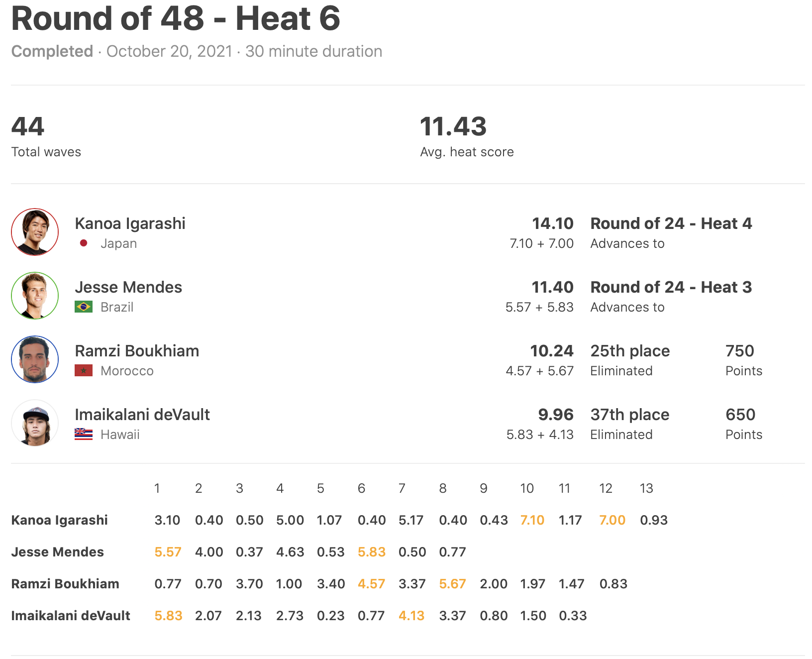Open Ramzi Boukhiam's name in results list

coord(137,351)
